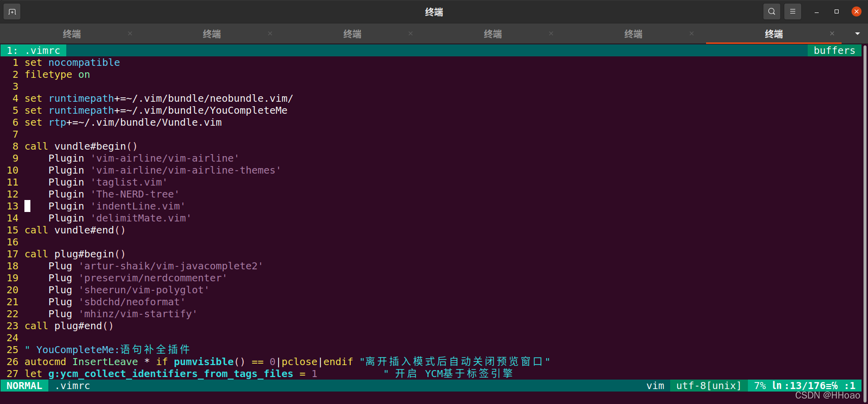Click the YouCompleteMe comment on line 25
The image size is (868, 404).
pos(108,350)
